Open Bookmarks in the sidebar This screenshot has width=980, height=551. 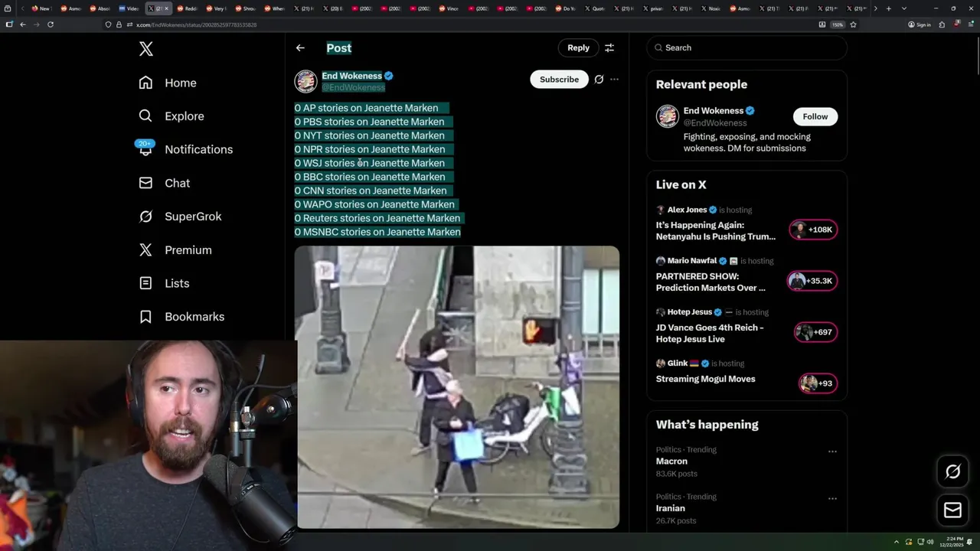coord(181,317)
